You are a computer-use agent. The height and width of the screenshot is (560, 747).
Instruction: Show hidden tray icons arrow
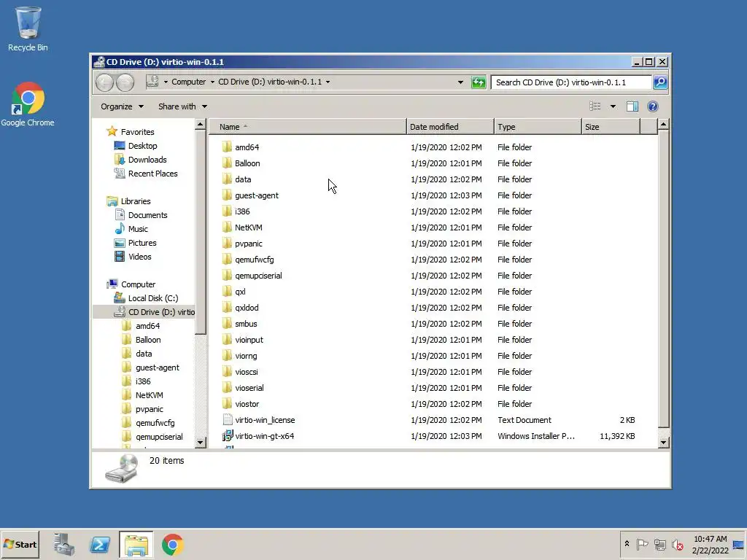(x=627, y=544)
